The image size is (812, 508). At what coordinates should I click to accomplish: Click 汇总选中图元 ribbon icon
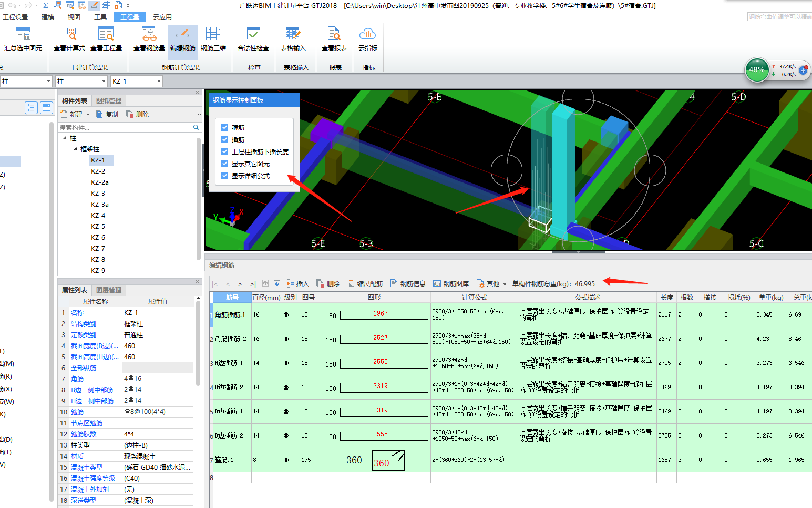click(23, 39)
